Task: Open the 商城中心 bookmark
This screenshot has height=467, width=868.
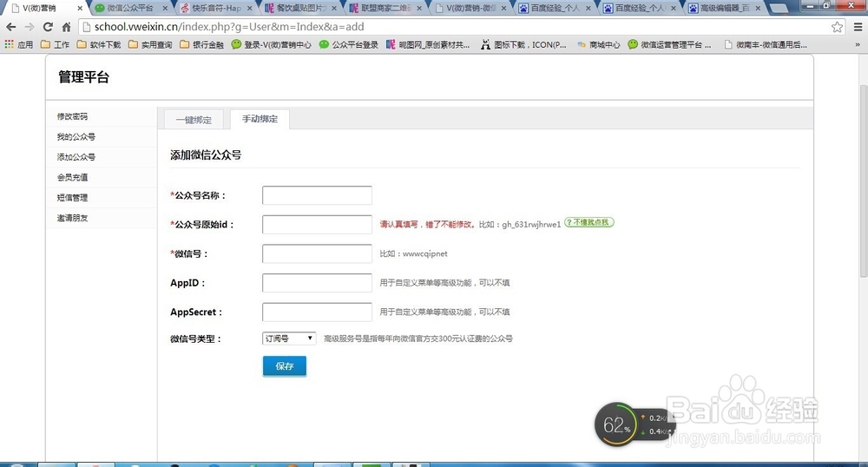Action: [598, 44]
